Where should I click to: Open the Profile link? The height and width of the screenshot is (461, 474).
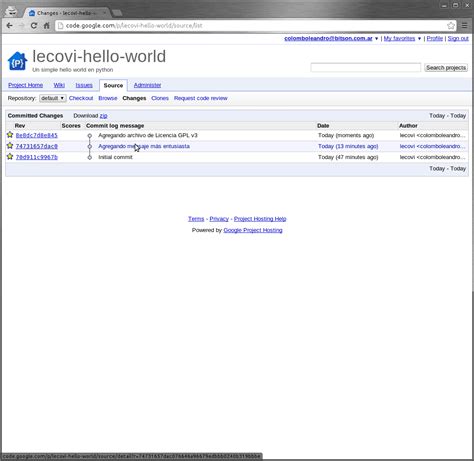435,39
